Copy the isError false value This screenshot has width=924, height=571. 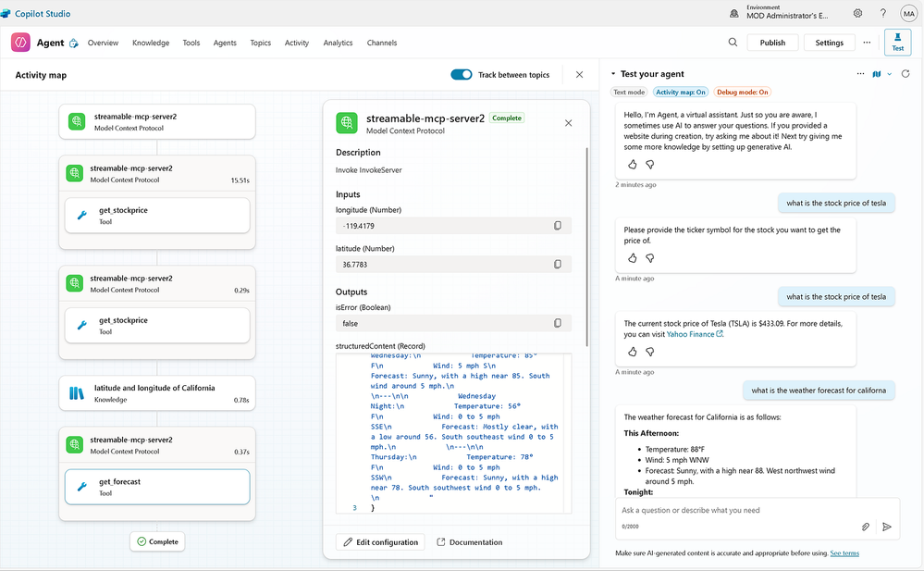558,323
